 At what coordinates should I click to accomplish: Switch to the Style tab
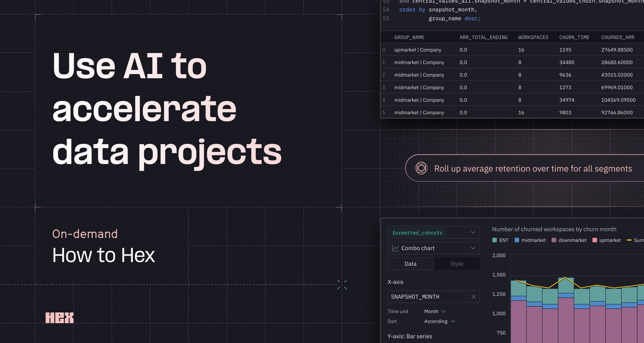pos(456,264)
